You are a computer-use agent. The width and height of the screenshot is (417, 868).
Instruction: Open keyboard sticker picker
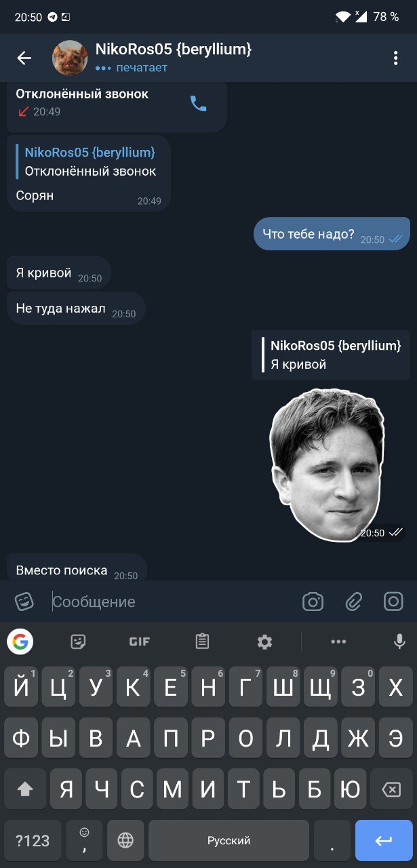pyautogui.click(x=78, y=642)
